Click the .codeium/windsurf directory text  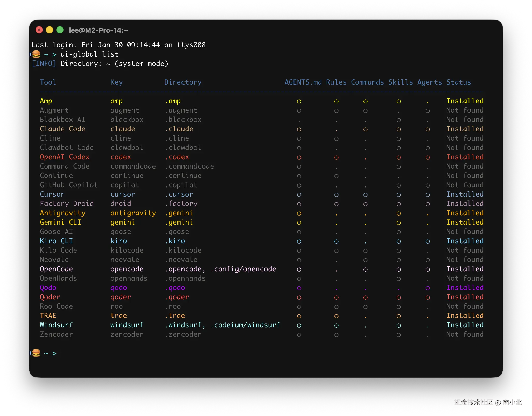[x=245, y=325]
